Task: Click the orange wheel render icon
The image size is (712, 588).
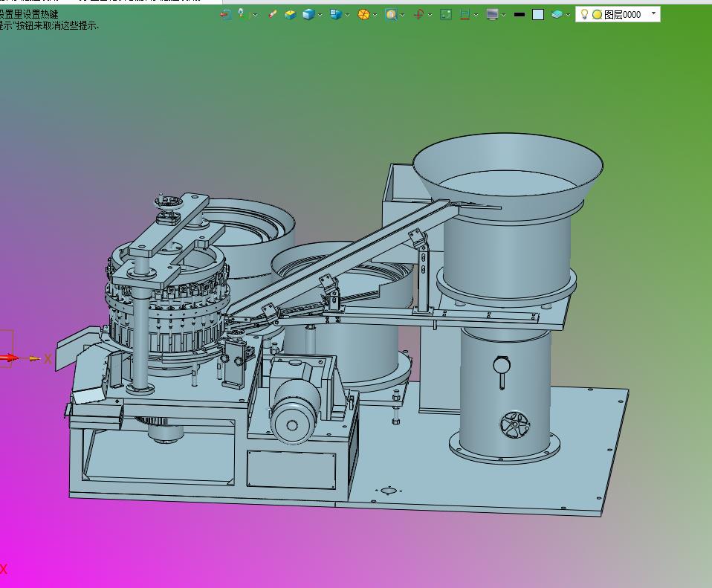Action: (x=363, y=14)
